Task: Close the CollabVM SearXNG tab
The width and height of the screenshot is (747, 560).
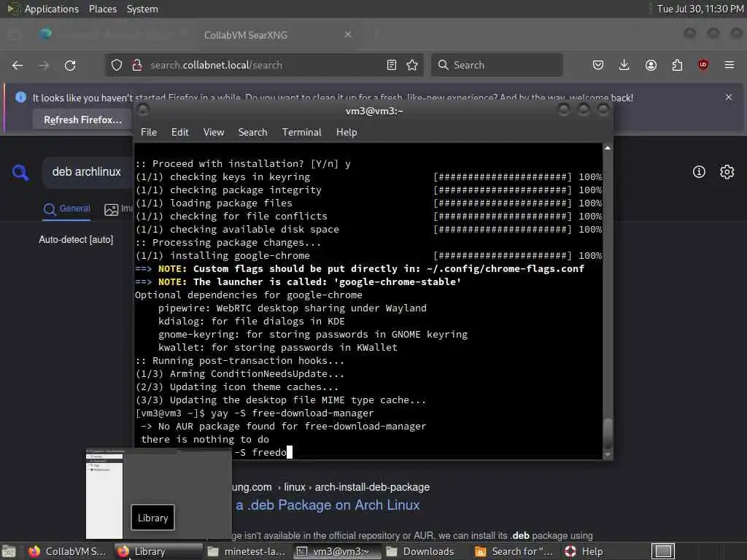Action: pos(348,34)
